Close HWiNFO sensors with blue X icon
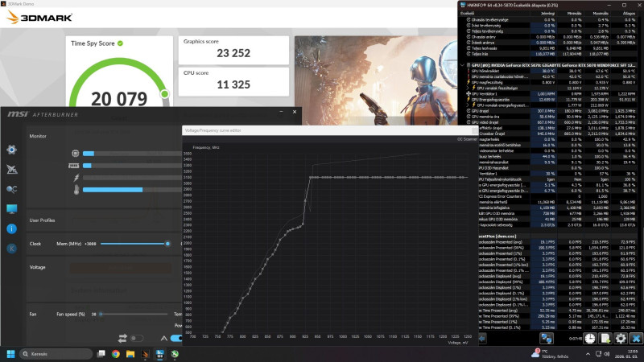644x362 pixels. (636, 338)
